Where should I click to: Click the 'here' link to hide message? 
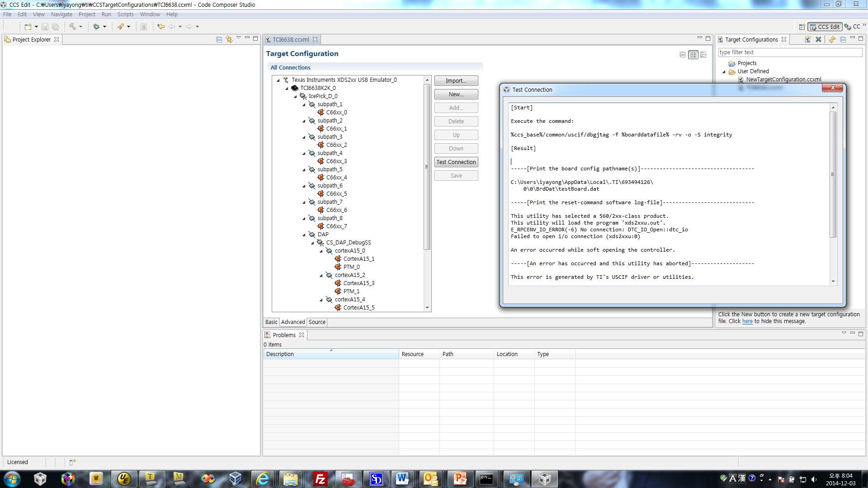[747, 321]
